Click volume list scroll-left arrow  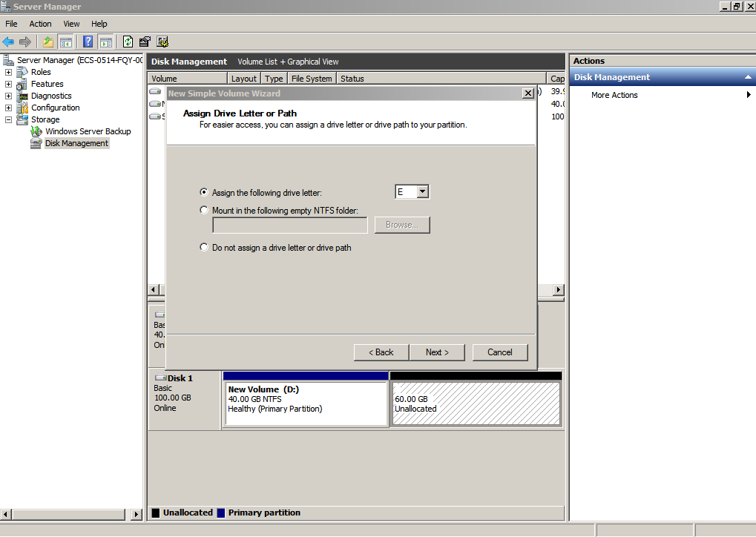tap(154, 290)
